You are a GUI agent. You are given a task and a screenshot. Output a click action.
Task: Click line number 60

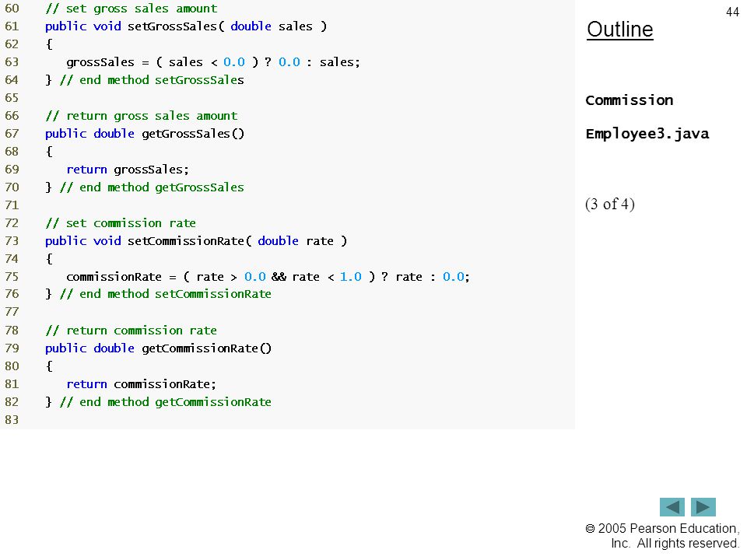point(12,9)
